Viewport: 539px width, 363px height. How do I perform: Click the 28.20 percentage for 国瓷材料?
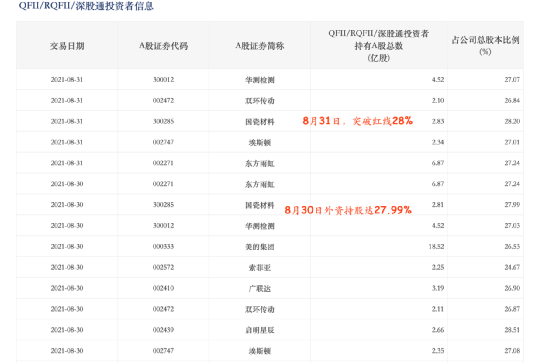coord(512,121)
